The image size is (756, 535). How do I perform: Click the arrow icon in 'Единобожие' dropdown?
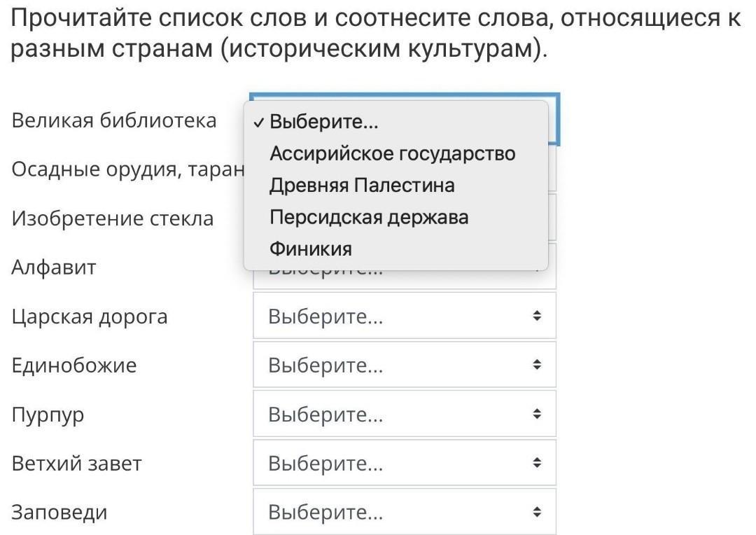(537, 366)
